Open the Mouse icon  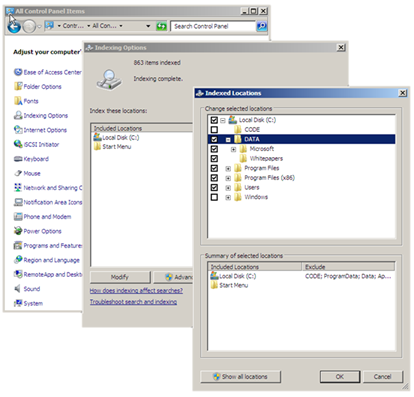pyautogui.click(x=18, y=173)
